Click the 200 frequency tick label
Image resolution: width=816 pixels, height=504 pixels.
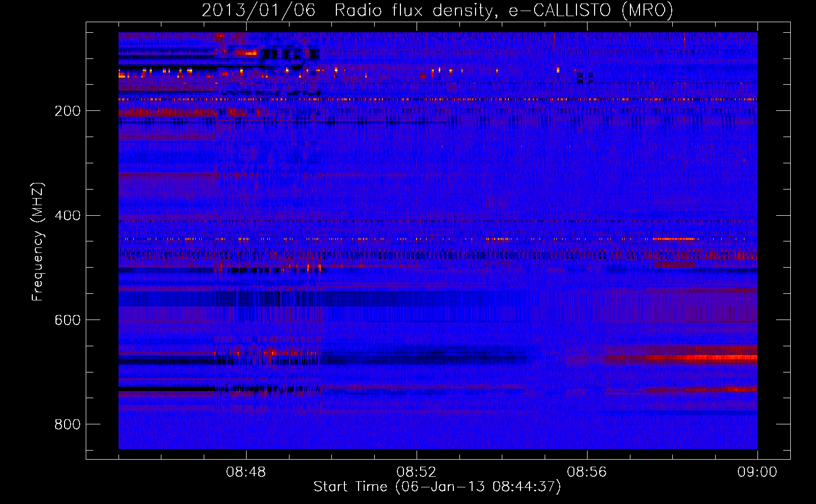pyautogui.click(x=68, y=111)
